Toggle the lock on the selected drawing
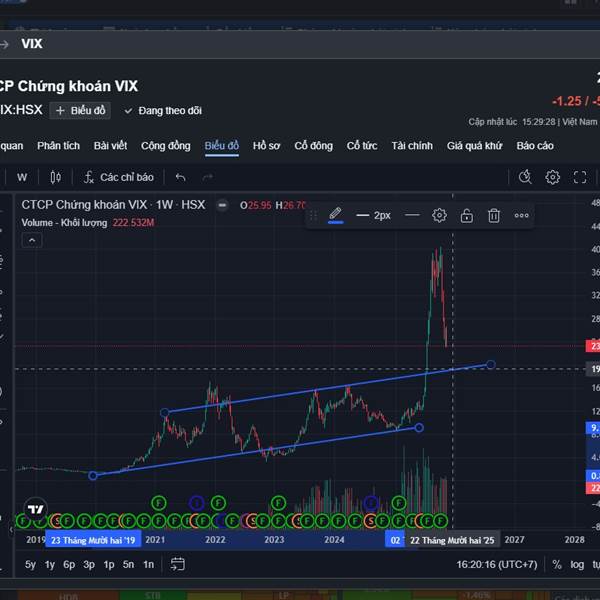This screenshot has width=600, height=600. [466, 215]
